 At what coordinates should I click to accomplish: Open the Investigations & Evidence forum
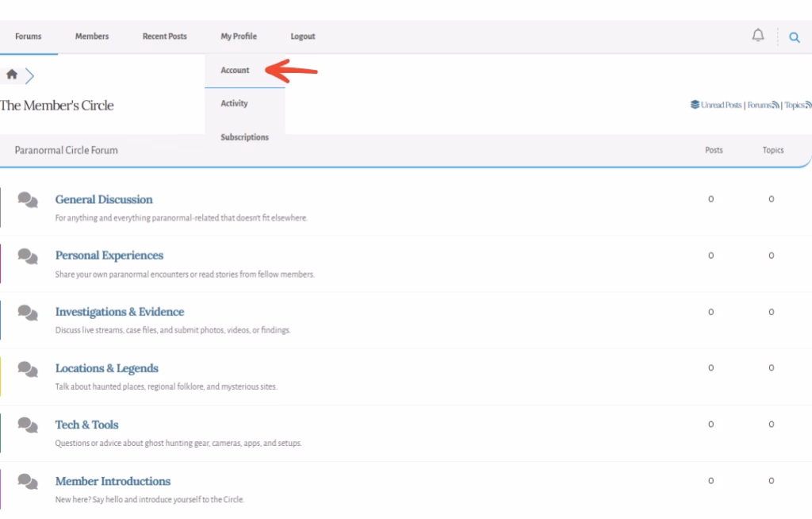pyautogui.click(x=120, y=312)
